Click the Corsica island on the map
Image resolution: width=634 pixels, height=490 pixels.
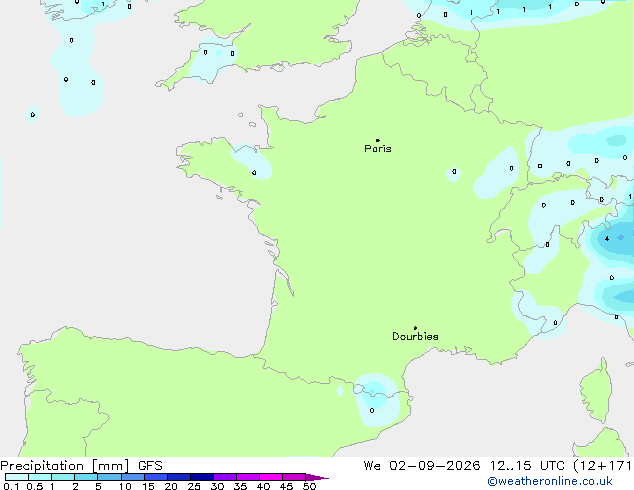click(596, 390)
